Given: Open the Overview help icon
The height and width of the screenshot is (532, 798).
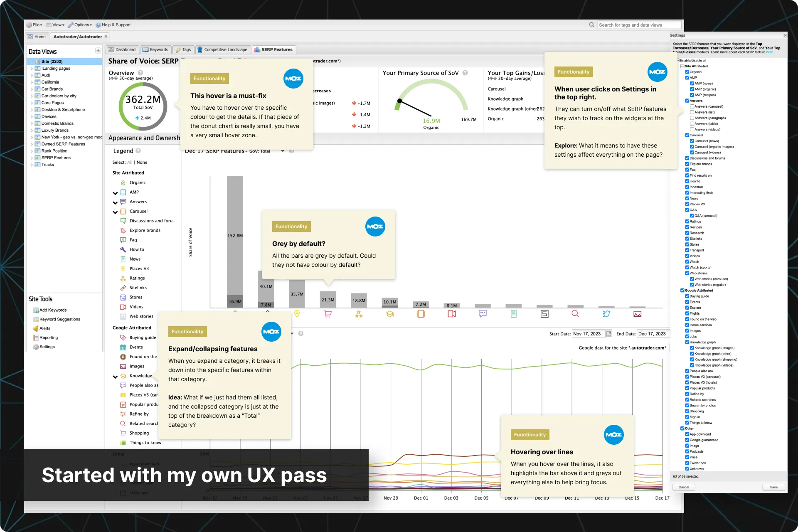Looking at the screenshot, I should tap(140, 73).
